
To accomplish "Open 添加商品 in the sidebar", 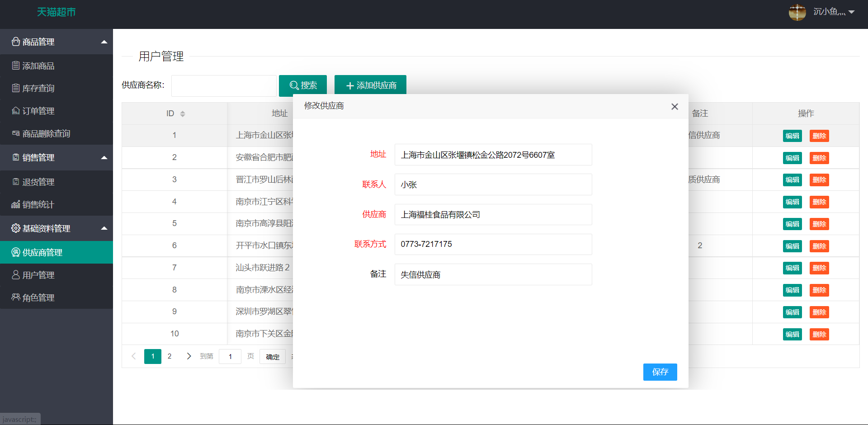I will (38, 66).
